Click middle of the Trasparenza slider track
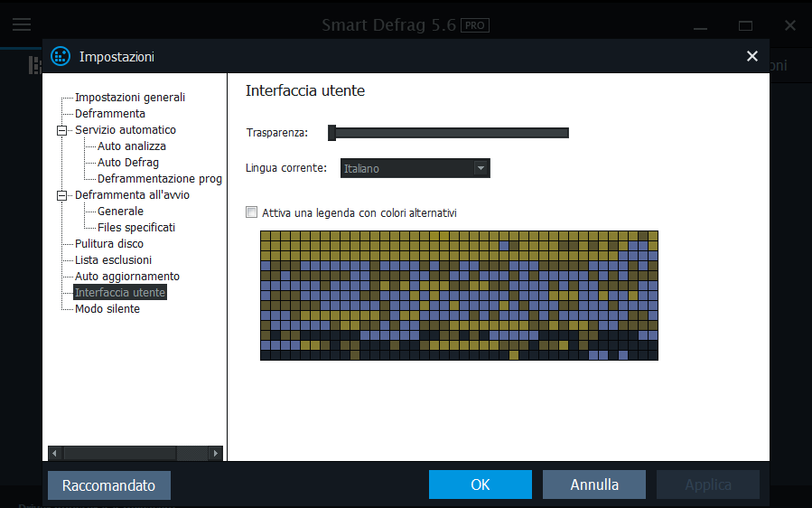The image size is (812, 508). pos(449,133)
